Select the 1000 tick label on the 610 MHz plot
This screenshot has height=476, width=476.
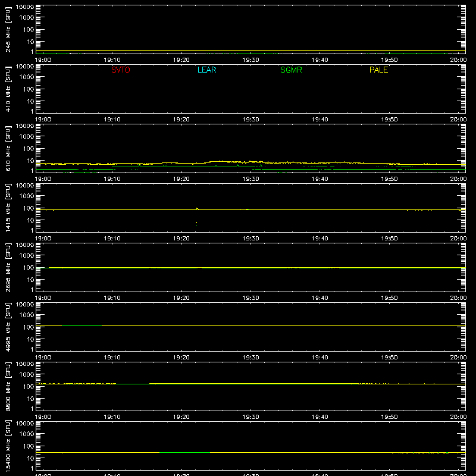click(x=27, y=137)
